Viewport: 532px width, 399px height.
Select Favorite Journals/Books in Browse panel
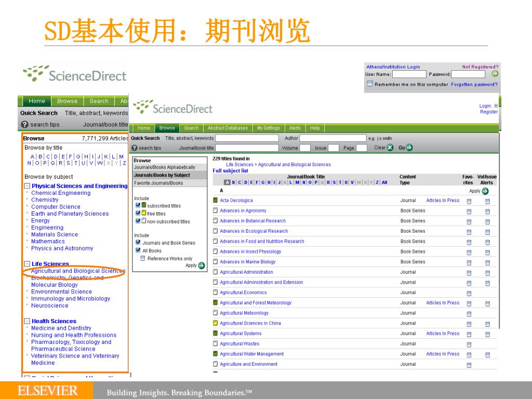tap(169, 183)
